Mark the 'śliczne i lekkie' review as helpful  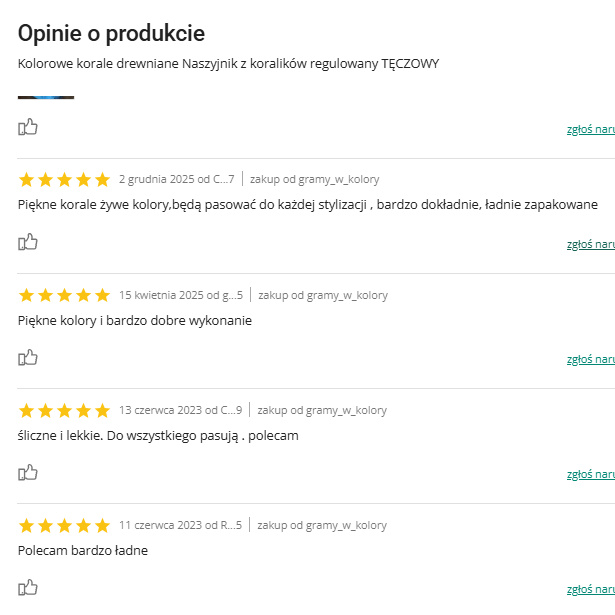[28, 472]
